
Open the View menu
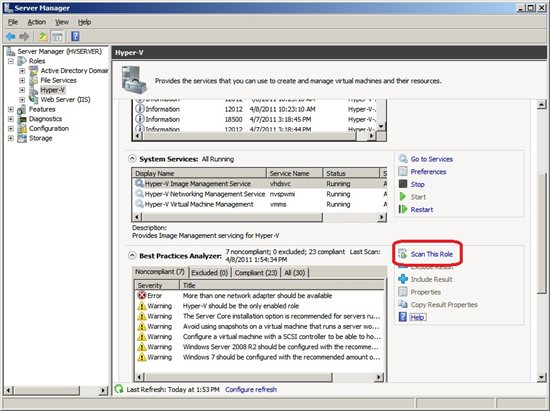point(62,22)
